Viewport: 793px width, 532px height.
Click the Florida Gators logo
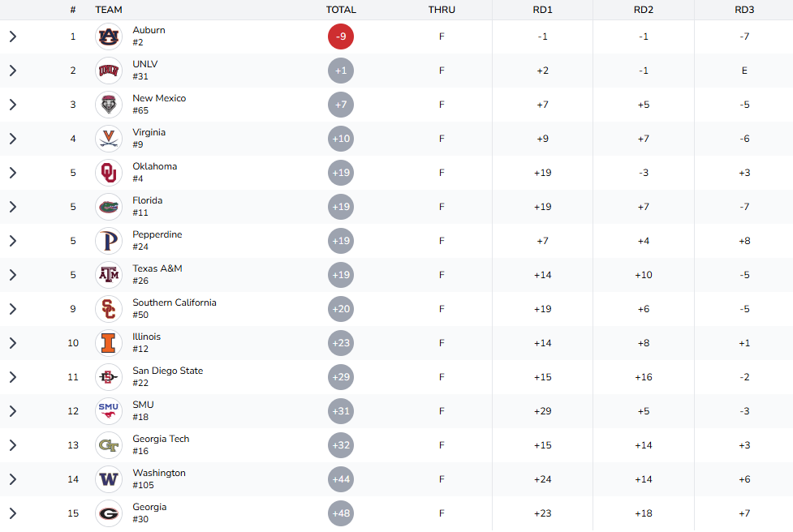(109, 207)
